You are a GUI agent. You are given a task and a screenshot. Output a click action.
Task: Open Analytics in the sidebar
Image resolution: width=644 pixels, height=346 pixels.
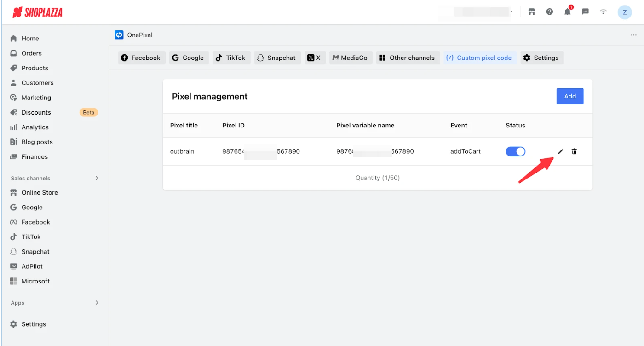(x=35, y=127)
